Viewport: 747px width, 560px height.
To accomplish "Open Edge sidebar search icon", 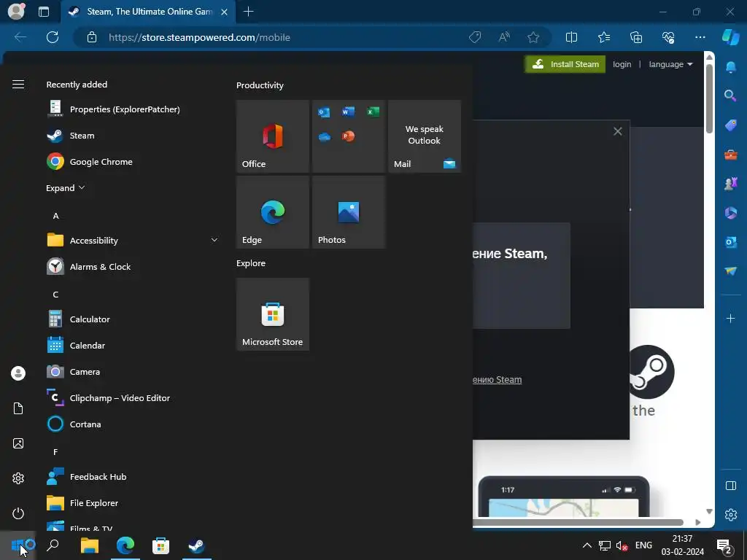I will pos(730,96).
